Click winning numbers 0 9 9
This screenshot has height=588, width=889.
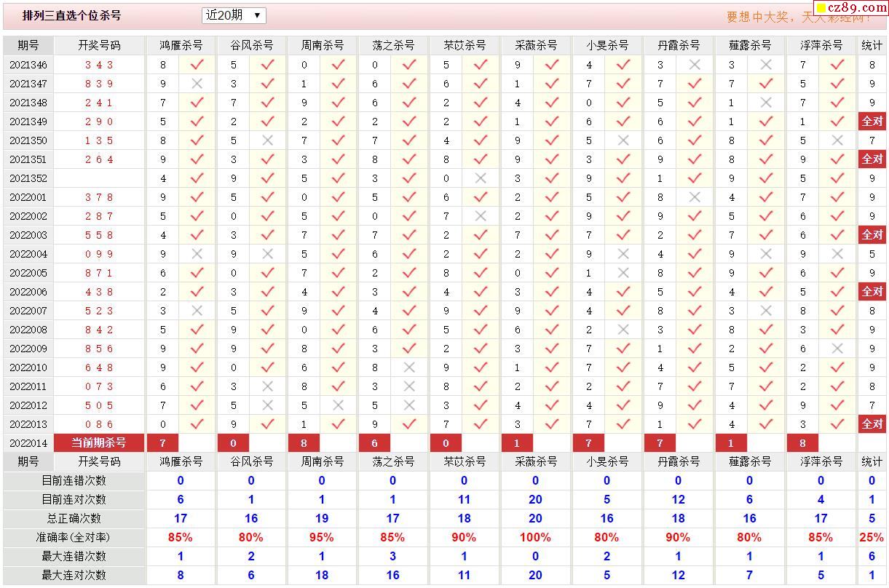tap(99, 254)
